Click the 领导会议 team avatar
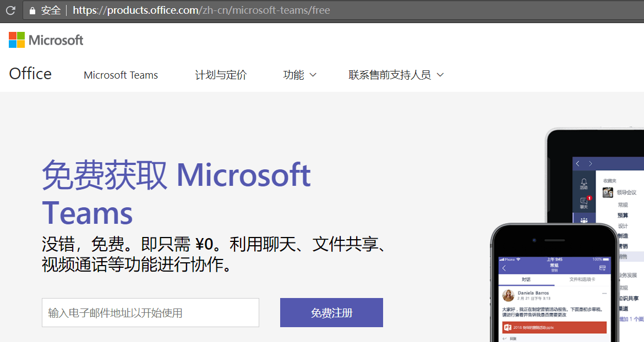This screenshot has height=342, width=644. 608,192
